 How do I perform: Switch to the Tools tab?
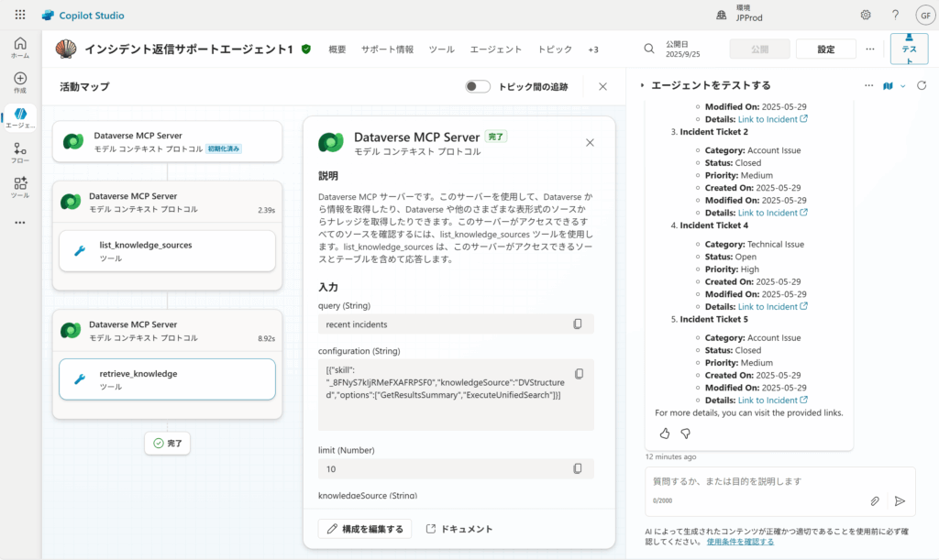(441, 49)
